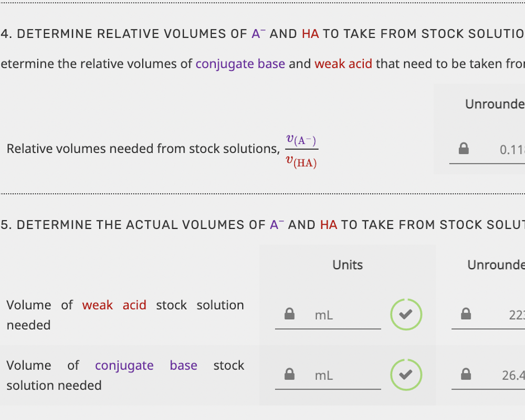Click the lock icon beside the unrounded value 26.4
Screen dimensions: 525x420
465,374
